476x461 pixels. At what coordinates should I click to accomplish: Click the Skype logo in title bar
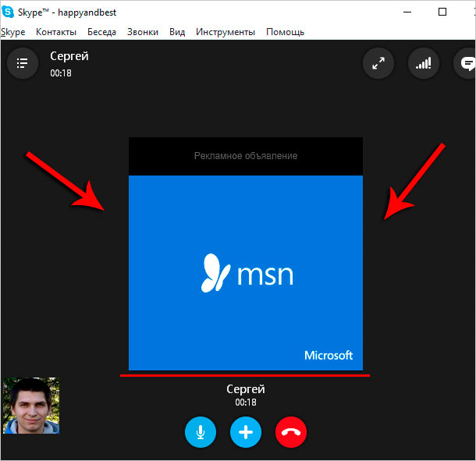pyautogui.click(x=8, y=12)
